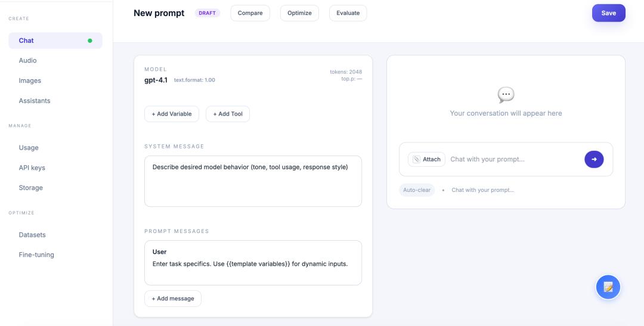Viewport: 644px width, 326px height.
Task: Click the floating notepad icon button
Action: 608,287
